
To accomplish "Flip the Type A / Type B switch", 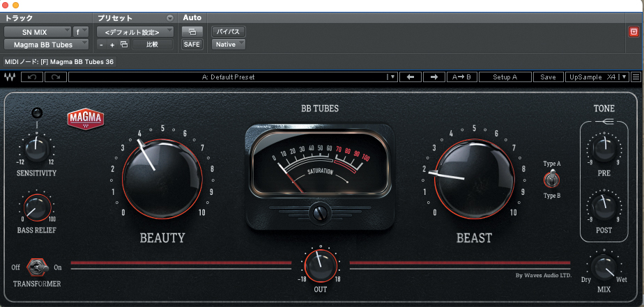I will (551, 180).
